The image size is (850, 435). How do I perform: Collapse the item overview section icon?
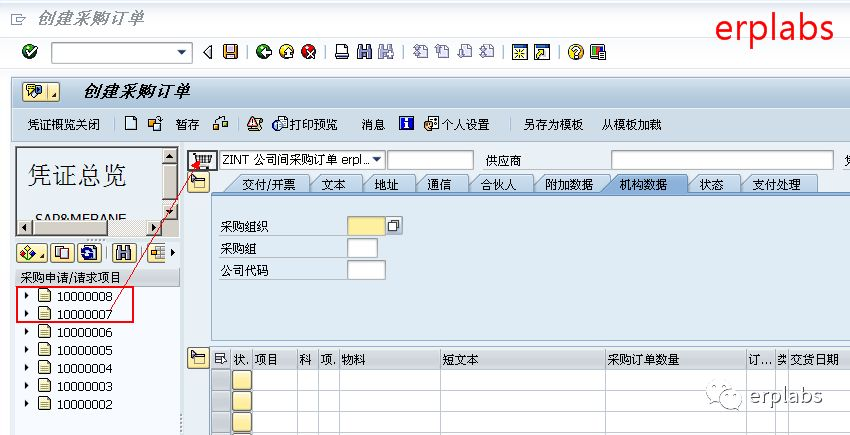(198, 359)
